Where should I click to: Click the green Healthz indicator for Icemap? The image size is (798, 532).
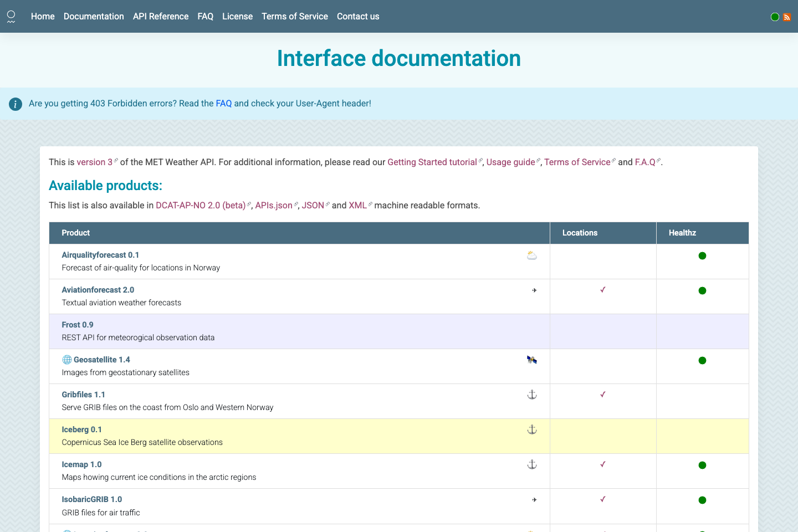(x=702, y=465)
